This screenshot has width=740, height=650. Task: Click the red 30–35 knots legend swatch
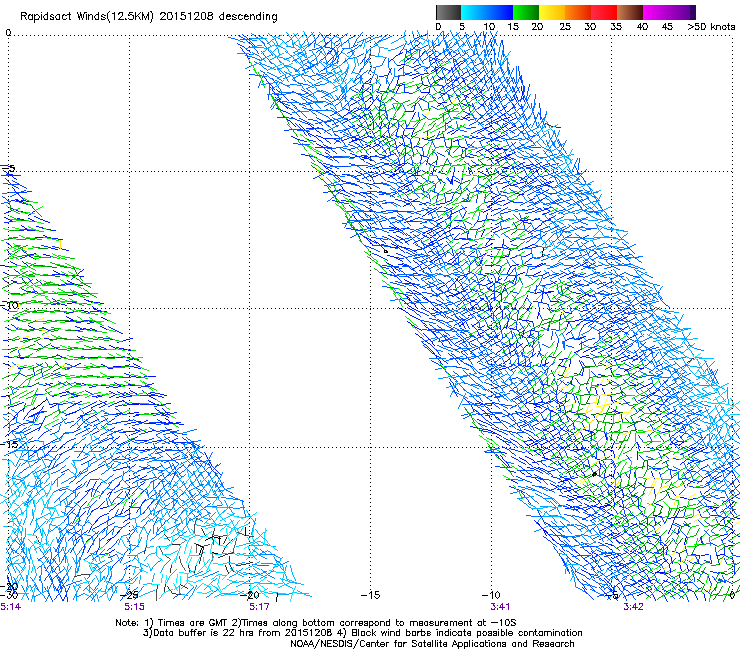(x=604, y=12)
